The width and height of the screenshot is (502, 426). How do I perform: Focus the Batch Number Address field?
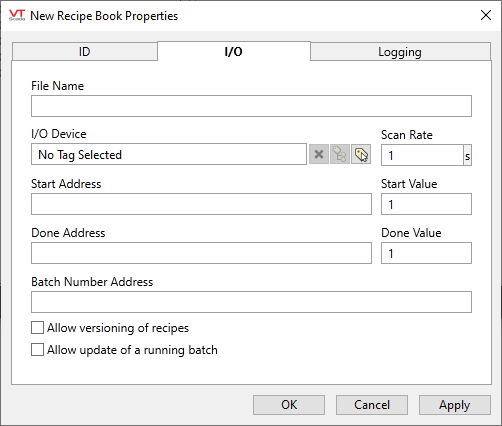point(251,302)
